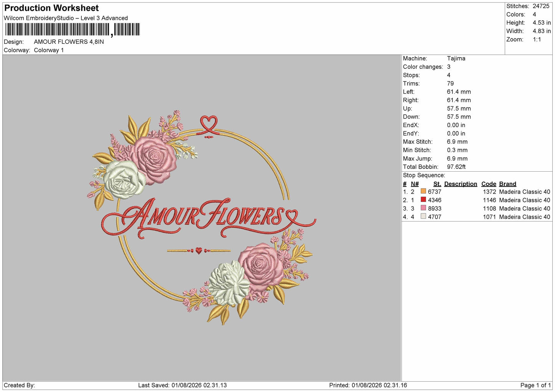The image size is (555, 392).
Task: Click the stitch count '4346' in row 2
Action: (434, 200)
